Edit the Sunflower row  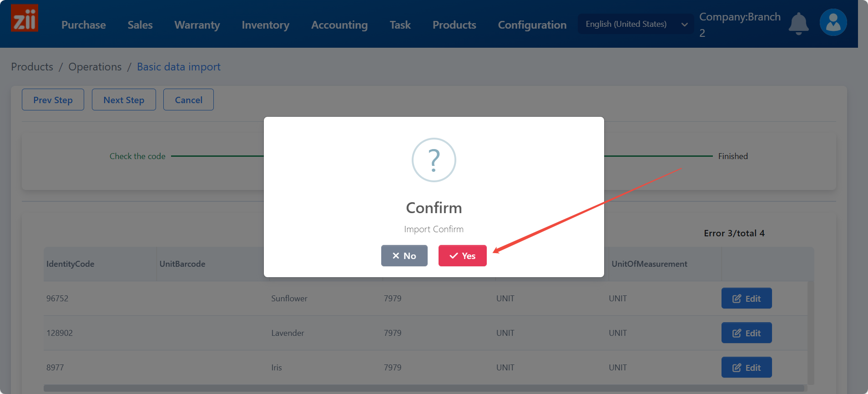746,299
